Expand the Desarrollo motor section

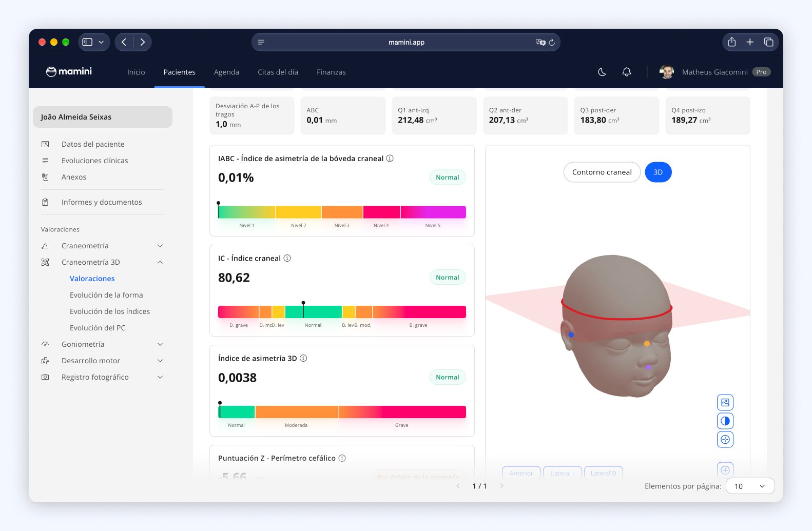coord(160,361)
